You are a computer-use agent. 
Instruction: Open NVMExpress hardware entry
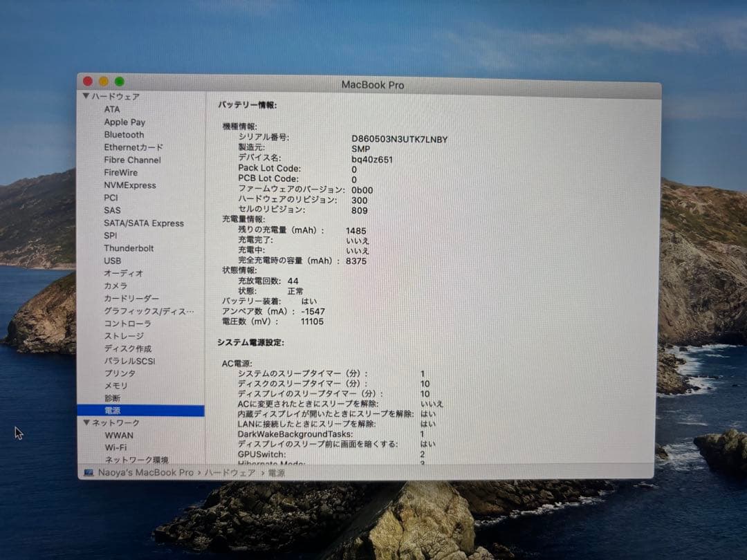click(x=129, y=185)
